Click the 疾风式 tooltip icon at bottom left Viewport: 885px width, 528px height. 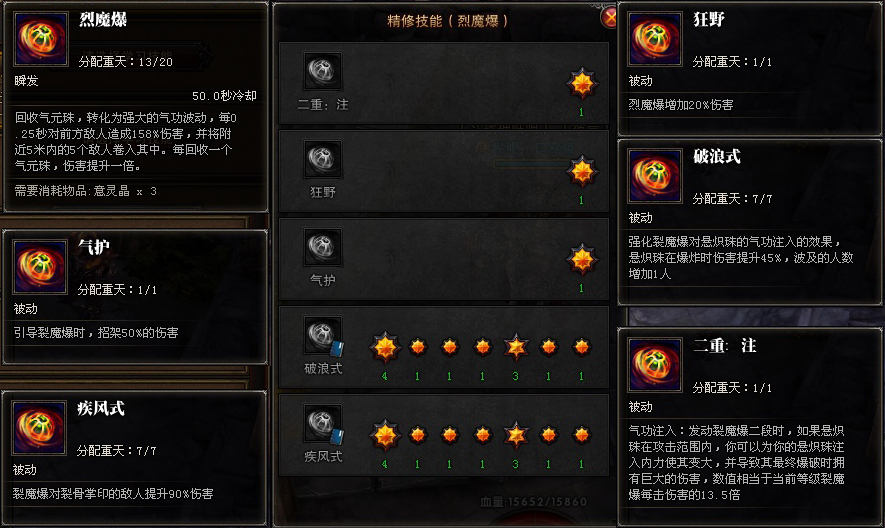click(x=39, y=428)
